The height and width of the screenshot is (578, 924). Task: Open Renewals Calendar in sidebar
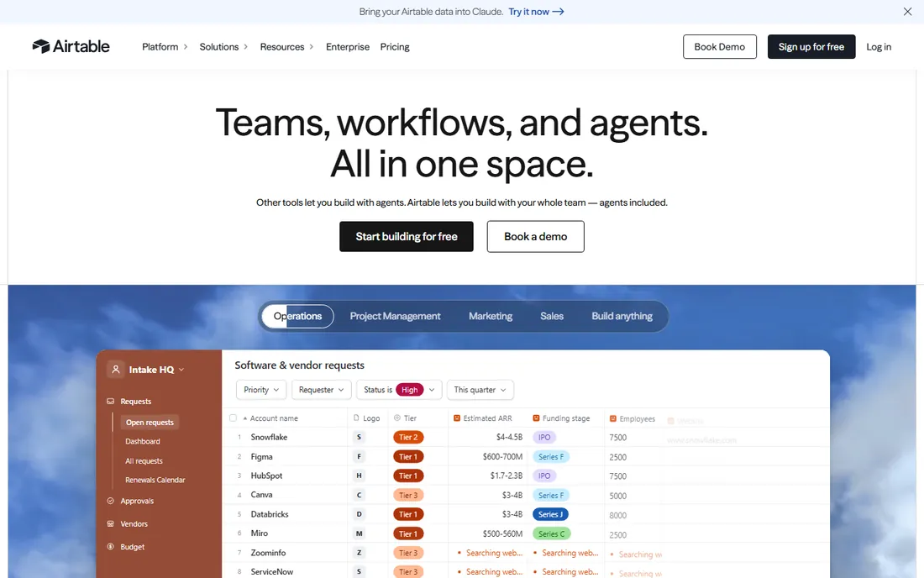coord(155,481)
